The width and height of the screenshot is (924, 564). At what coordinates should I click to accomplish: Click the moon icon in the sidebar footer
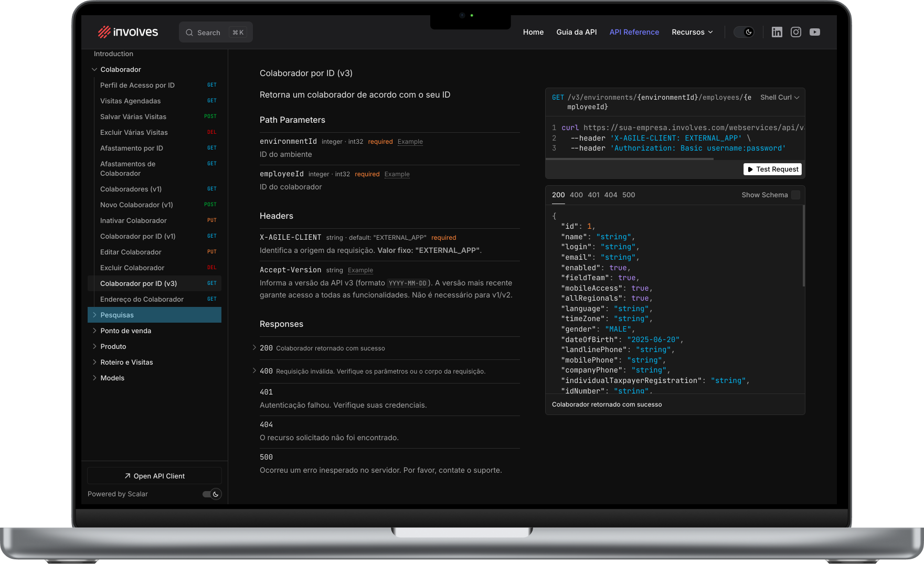point(216,494)
